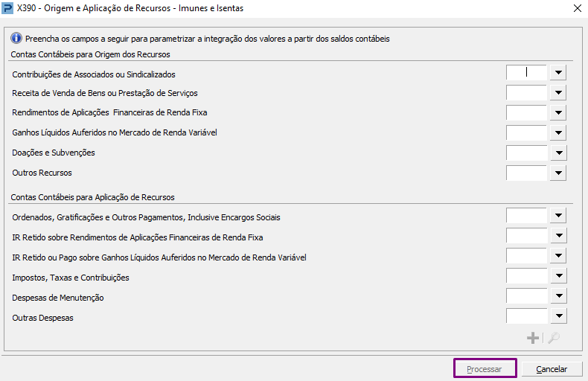Expand dropdown for Ordenados, Gratificações e Outros Pagamentos
The image size is (588, 381).
(558, 216)
